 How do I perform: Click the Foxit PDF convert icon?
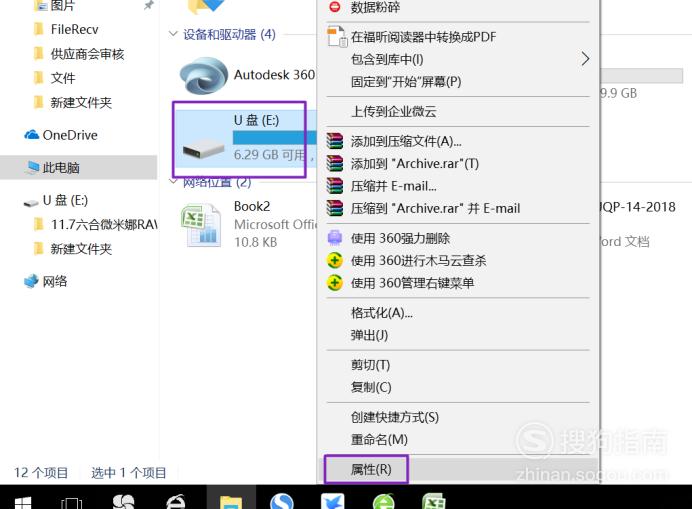click(337, 37)
